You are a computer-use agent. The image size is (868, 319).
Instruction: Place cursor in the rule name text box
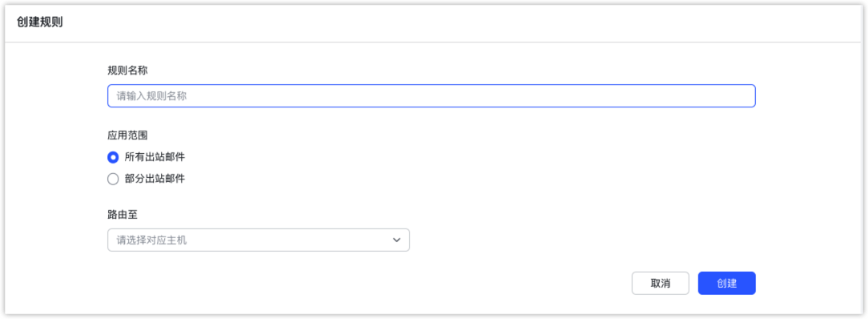(x=432, y=96)
